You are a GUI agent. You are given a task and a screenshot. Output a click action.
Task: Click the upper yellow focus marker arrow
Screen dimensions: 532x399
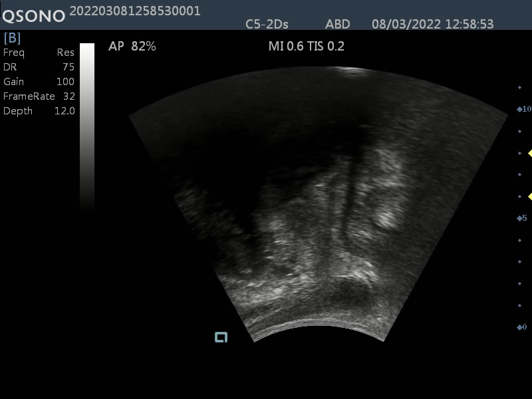point(530,154)
